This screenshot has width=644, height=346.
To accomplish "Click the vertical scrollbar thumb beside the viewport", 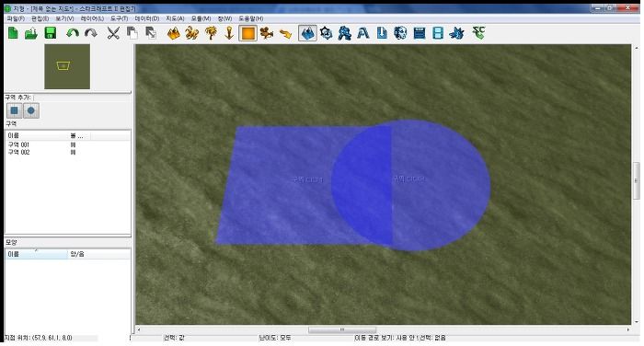I will [637, 180].
